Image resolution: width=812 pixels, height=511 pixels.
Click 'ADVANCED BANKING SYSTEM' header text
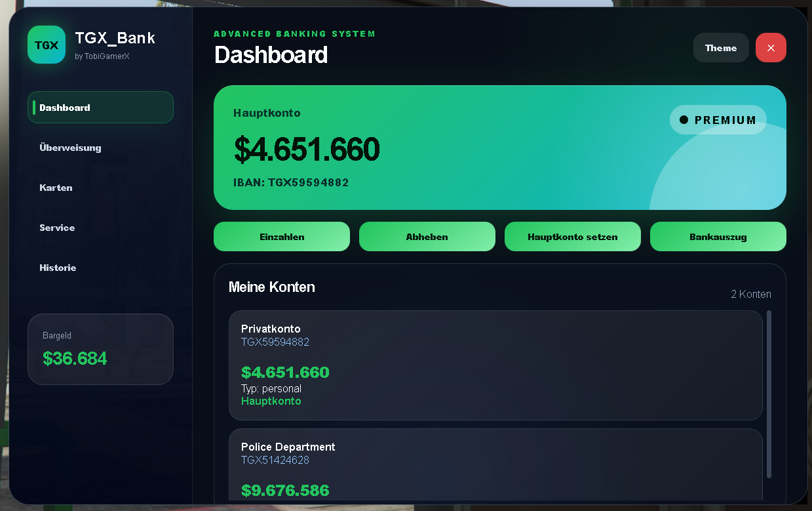tap(295, 33)
